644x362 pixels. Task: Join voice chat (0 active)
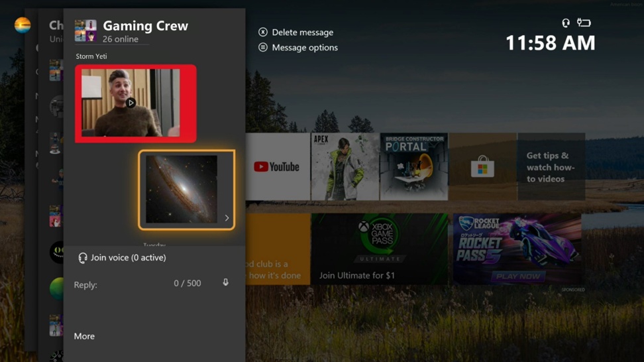point(128,258)
